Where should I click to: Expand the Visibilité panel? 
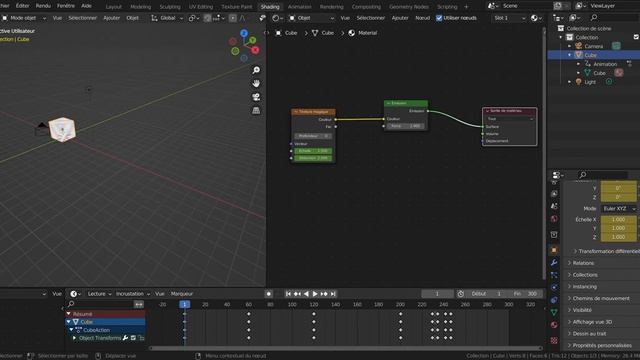pyautogui.click(x=582, y=310)
